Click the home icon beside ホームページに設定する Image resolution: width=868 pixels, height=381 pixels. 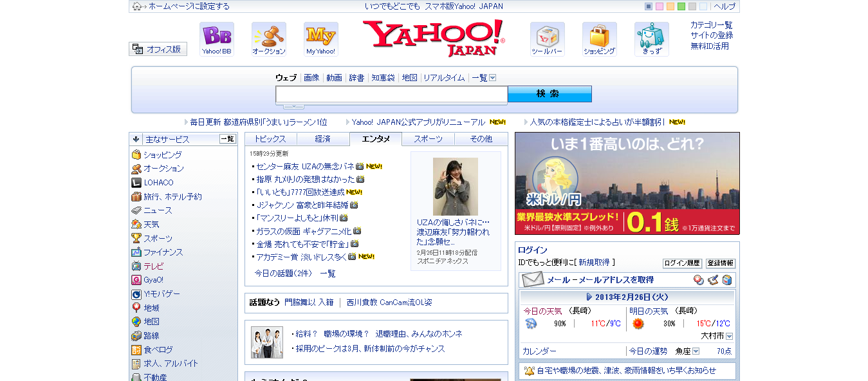point(137,6)
